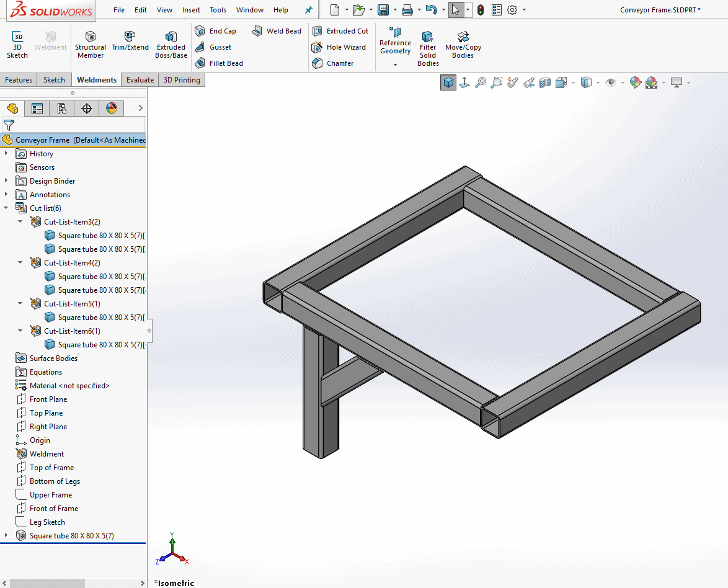Screen dimensions: 728x588
Task: Add an End Cap
Action: click(x=215, y=31)
